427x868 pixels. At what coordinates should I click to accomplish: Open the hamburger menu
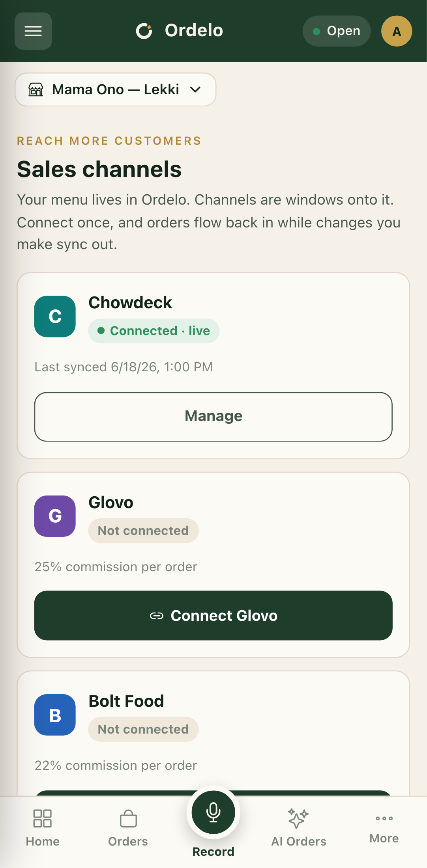point(33,31)
